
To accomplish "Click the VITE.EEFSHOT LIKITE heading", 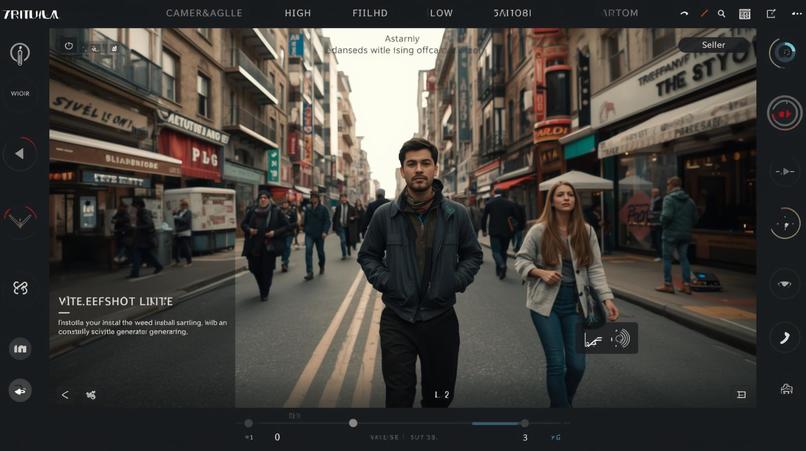I will (x=115, y=301).
